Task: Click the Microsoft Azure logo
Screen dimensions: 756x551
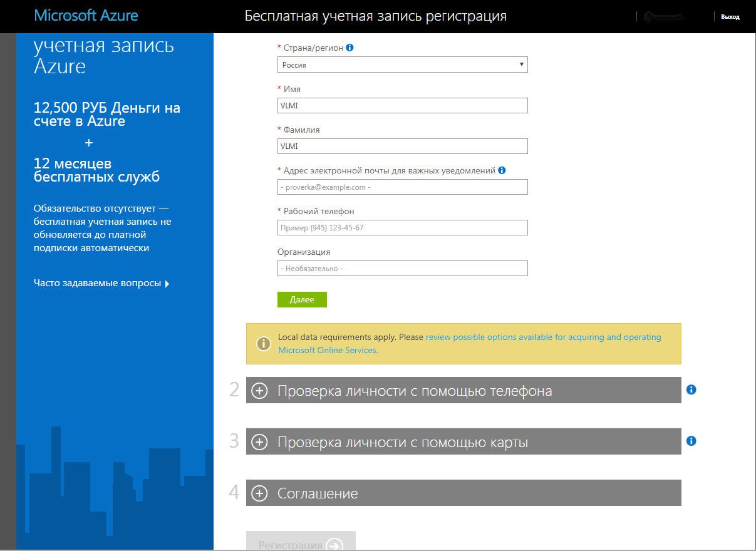Action: (86, 16)
